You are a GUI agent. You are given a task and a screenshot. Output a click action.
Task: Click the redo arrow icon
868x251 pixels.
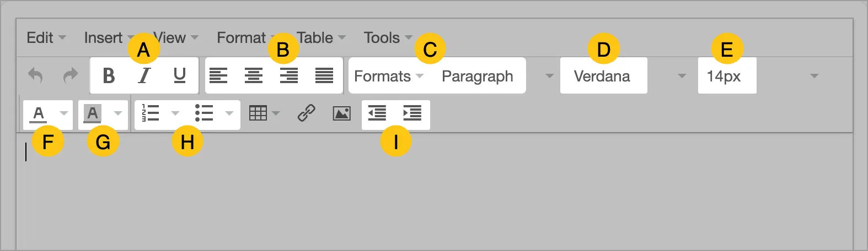coord(71,75)
